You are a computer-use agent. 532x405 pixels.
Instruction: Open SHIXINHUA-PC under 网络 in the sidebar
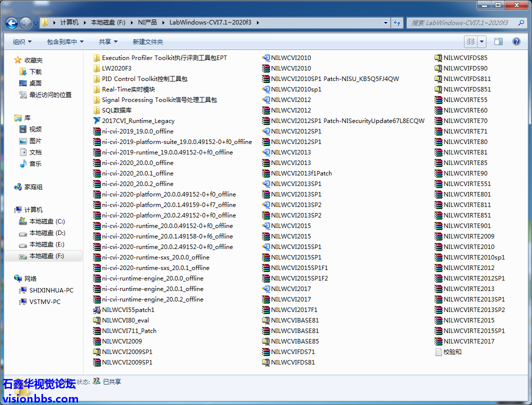point(51,290)
